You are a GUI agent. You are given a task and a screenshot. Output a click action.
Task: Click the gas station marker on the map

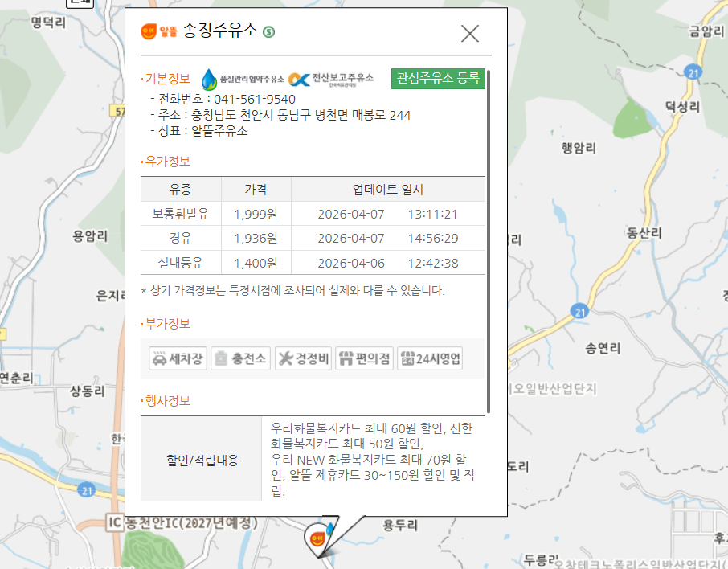click(317, 538)
